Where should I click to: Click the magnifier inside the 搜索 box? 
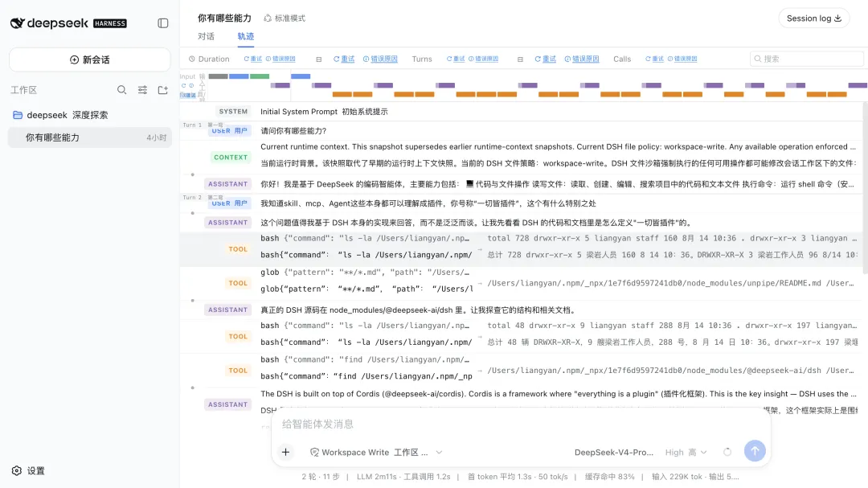click(x=758, y=59)
